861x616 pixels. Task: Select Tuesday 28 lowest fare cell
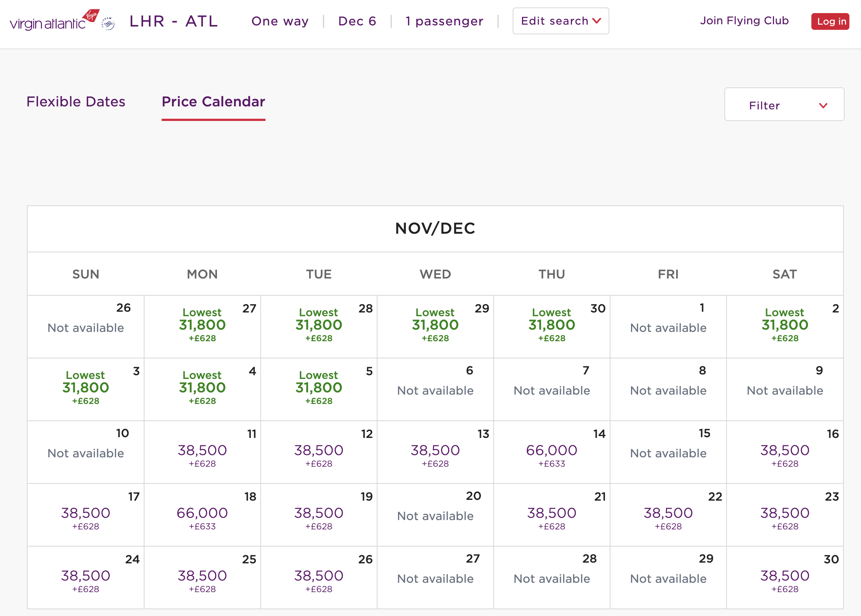click(318, 327)
